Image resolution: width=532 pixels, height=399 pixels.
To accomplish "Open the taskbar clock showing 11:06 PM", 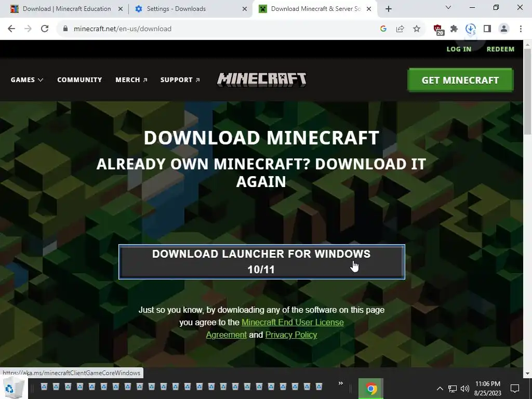I will point(488,389).
